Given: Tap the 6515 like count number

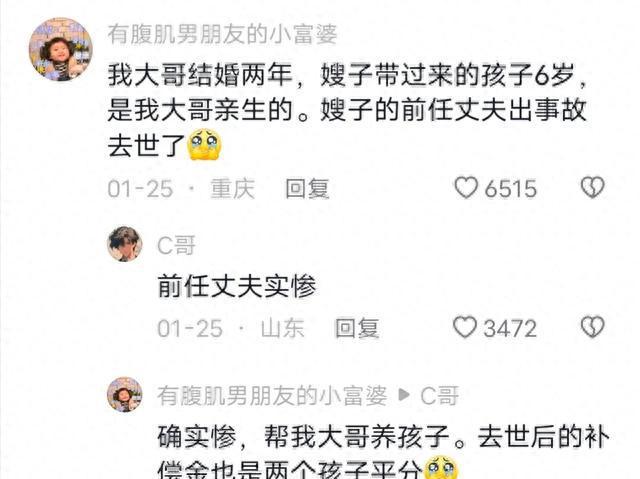Looking at the screenshot, I should point(510,189).
